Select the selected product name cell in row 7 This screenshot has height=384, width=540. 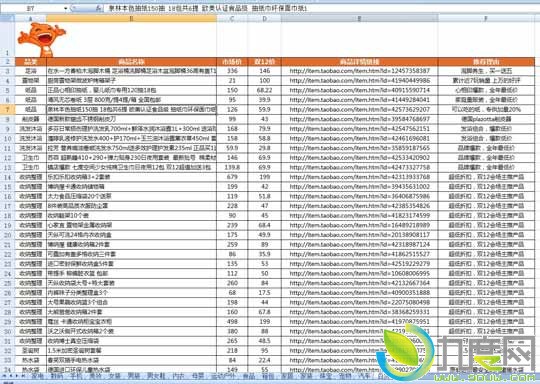132,110
